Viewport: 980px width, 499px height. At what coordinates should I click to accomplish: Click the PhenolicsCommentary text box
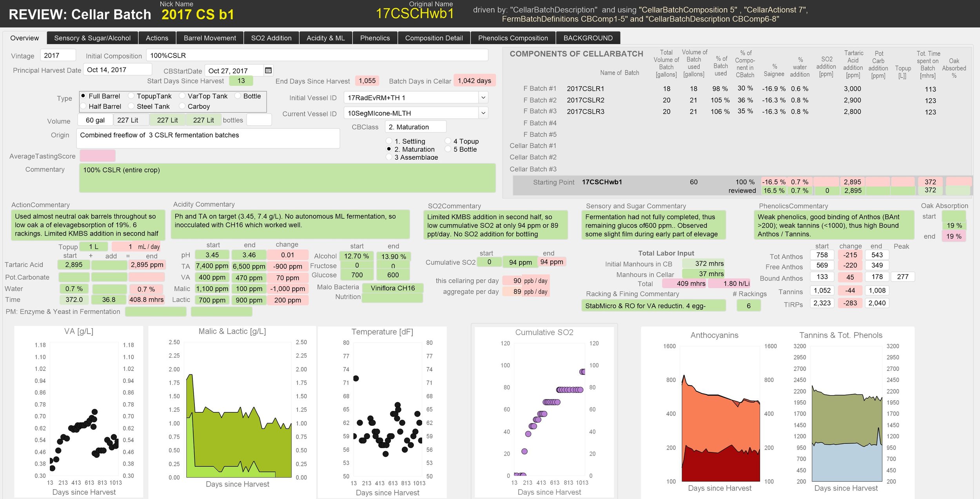834,225
